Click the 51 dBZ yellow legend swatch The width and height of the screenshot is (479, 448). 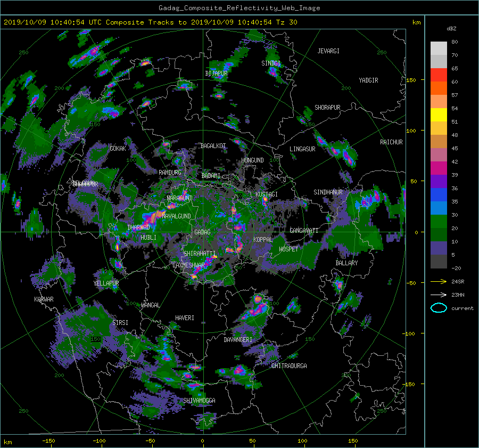(x=439, y=115)
